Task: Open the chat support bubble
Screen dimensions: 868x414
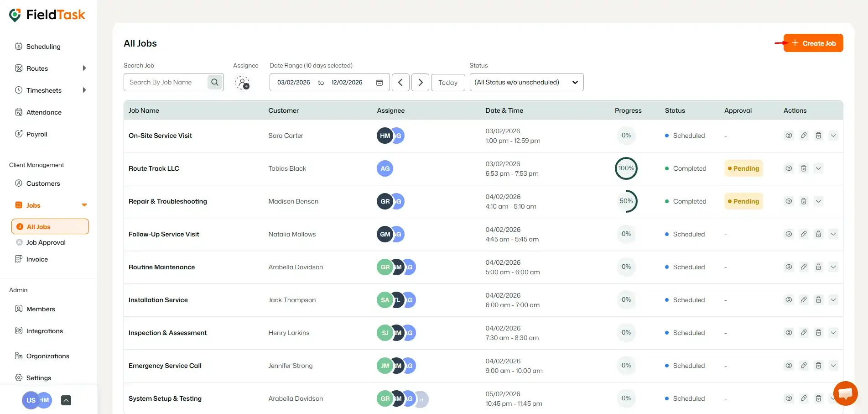Action: (845, 393)
